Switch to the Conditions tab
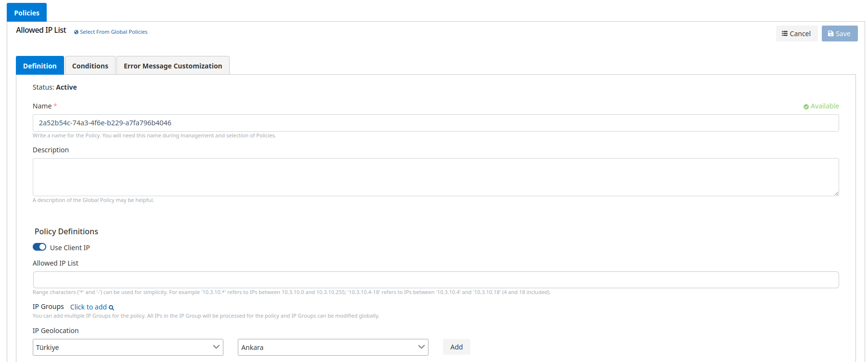Image resolution: width=868 pixels, height=362 pixels. (90, 66)
